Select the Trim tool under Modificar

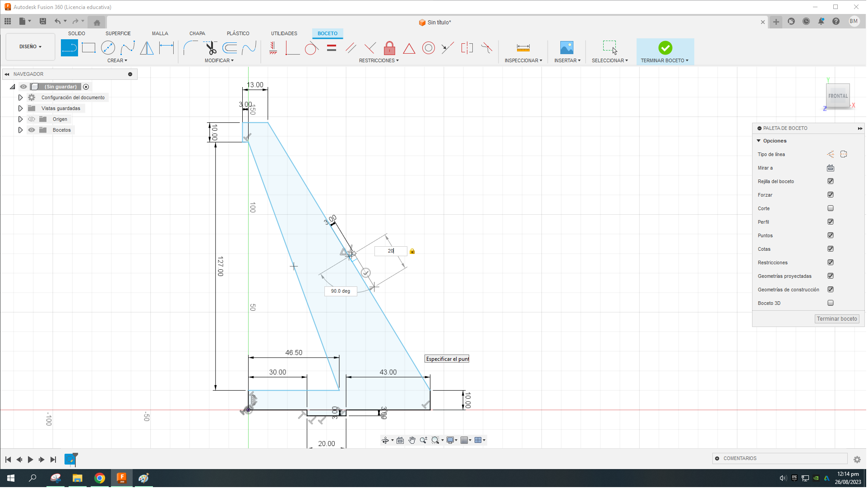coord(211,47)
